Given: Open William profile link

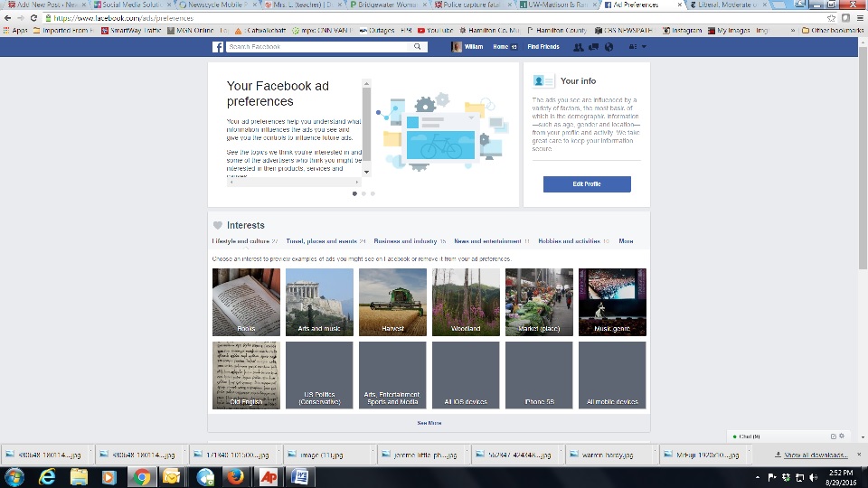Looking at the screenshot, I should 467,47.
